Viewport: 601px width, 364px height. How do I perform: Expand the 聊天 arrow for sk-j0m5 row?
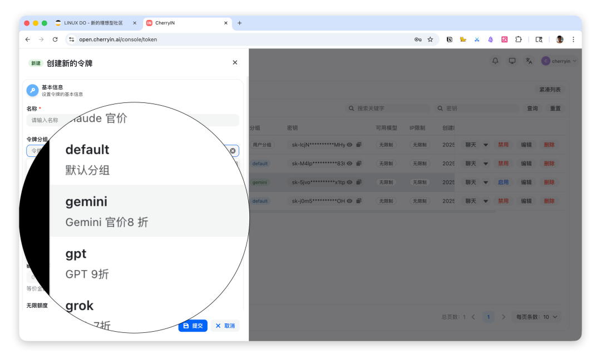(486, 201)
